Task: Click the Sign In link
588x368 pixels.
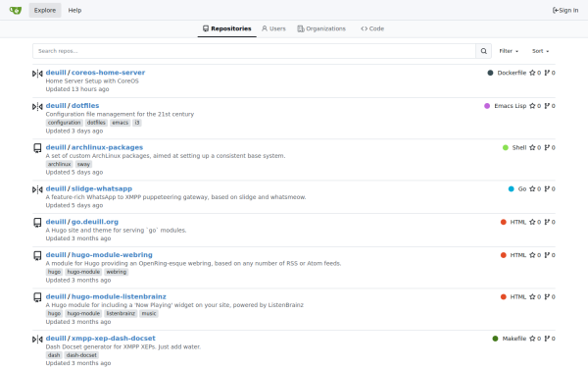Action: [x=565, y=10]
